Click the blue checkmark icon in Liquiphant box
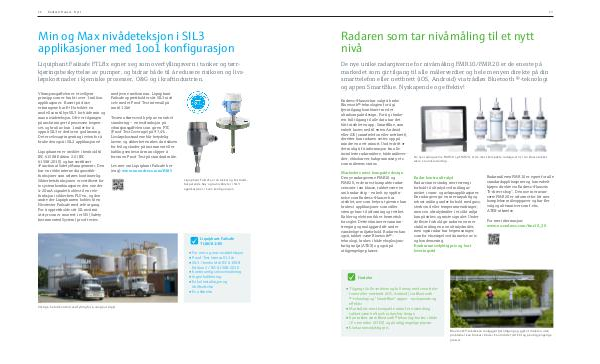Screen dimensions: 600x364 click(x=194, y=241)
